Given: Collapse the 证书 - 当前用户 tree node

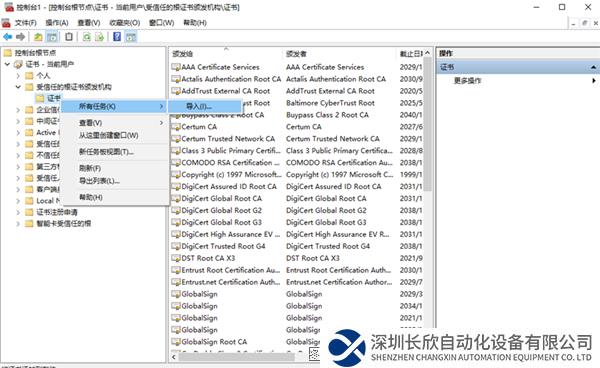Looking at the screenshot, I should click(x=7, y=64).
